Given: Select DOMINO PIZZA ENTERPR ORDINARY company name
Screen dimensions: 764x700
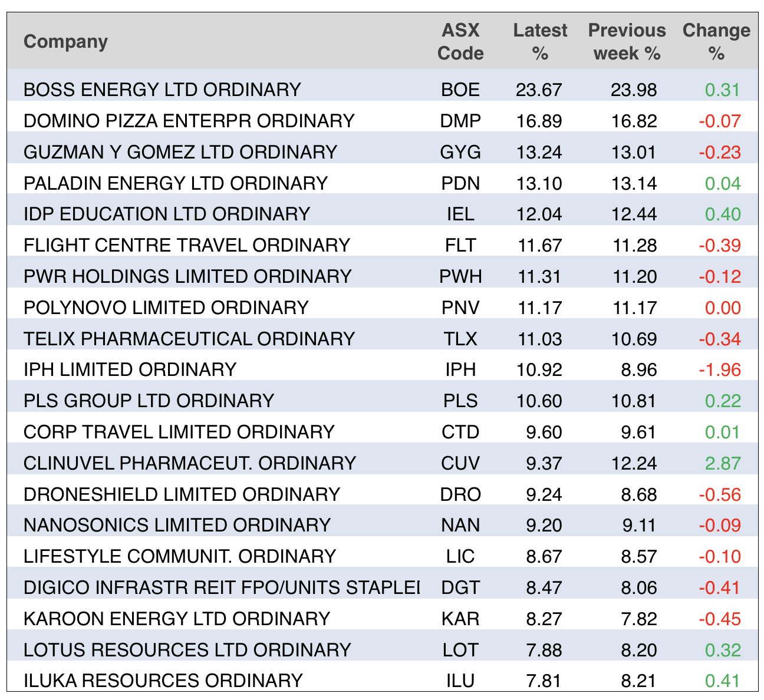Looking at the screenshot, I should [189, 121].
